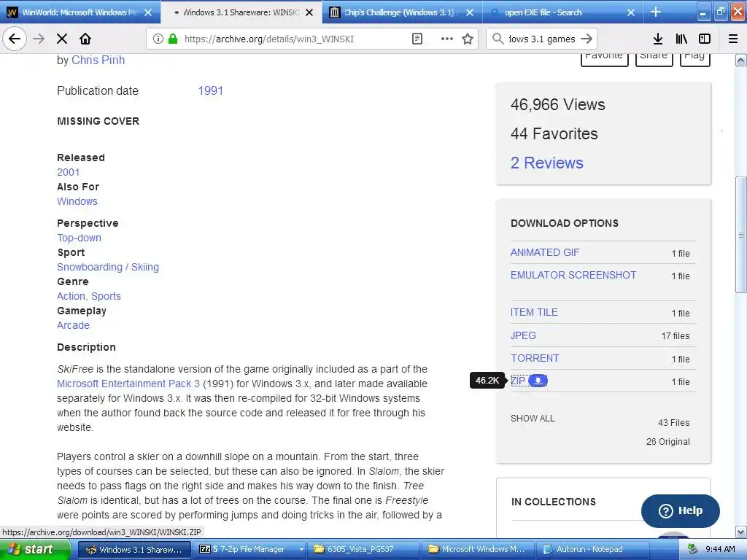Screen dimensions: 747x560
Task: Open Chris Pirih author link
Action: (98, 60)
